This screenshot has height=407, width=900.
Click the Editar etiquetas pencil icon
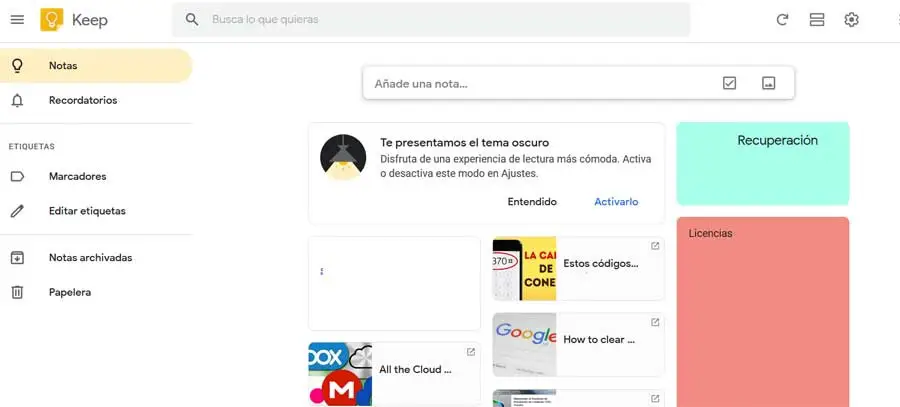pos(17,211)
